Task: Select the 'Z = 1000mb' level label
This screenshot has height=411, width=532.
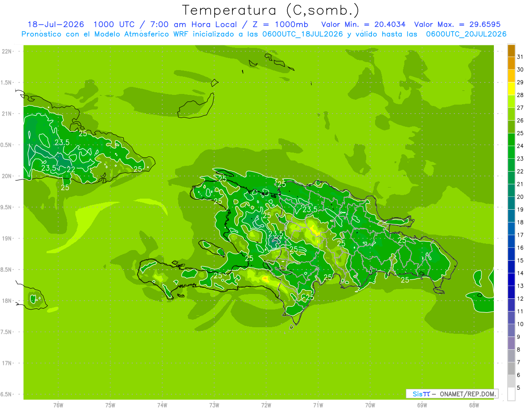Action: point(281,24)
